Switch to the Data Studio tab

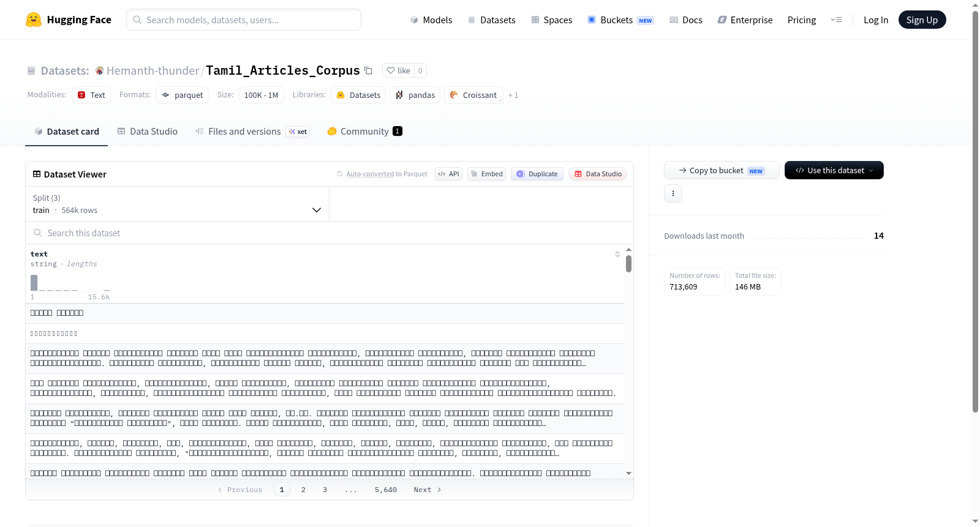pyautogui.click(x=148, y=131)
